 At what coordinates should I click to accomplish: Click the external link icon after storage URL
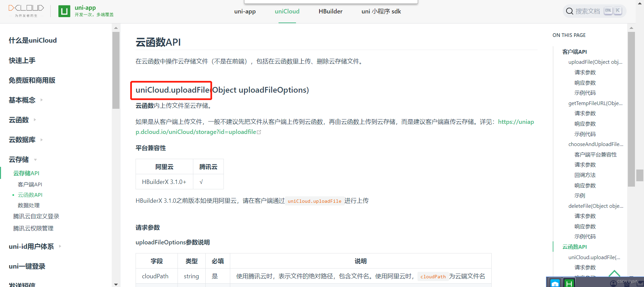(259, 132)
